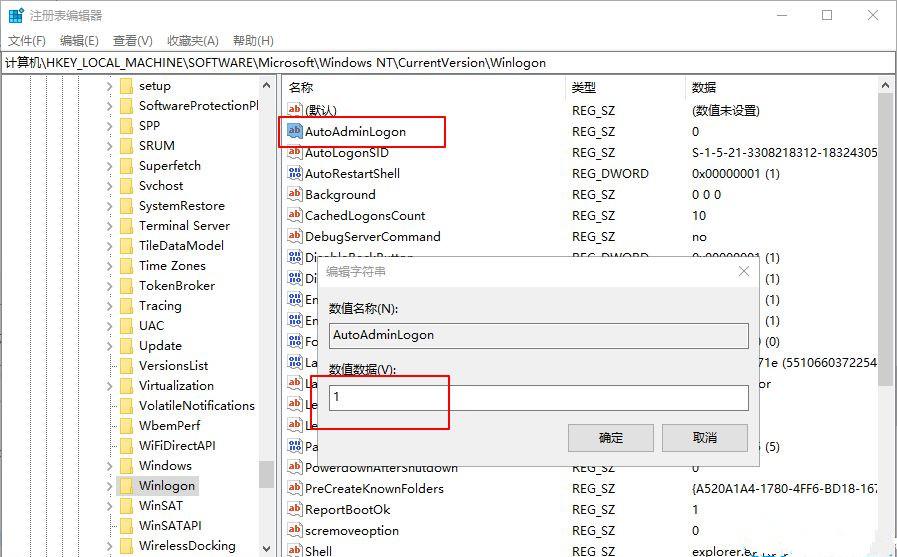Expand the Windows key
The height and width of the screenshot is (557, 897).
(x=109, y=466)
